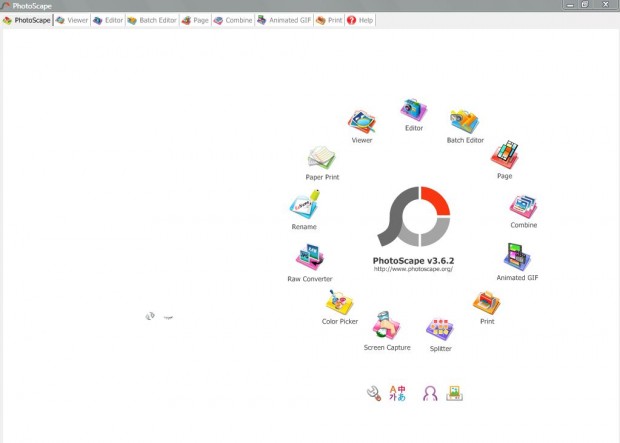The height and width of the screenshot is (443, 620).
Task: Open preferences via the wrench icon
Action: [x=374, y=394]
